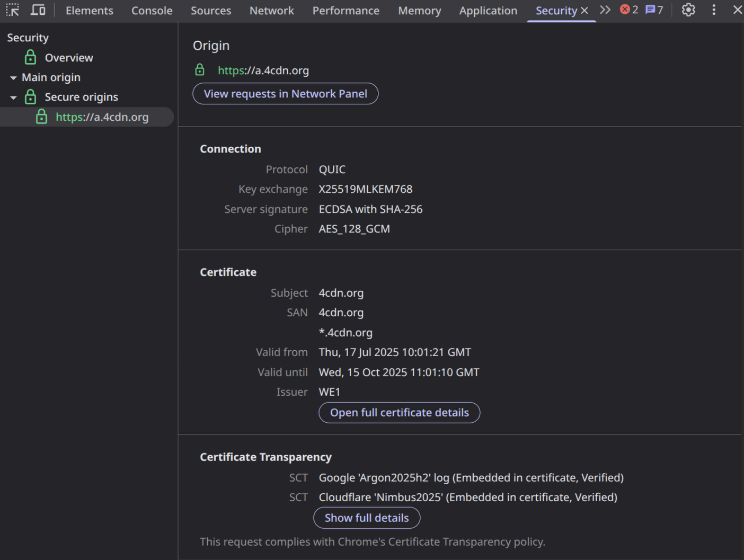Click the Certificate Transparency heading

(266, 457)
